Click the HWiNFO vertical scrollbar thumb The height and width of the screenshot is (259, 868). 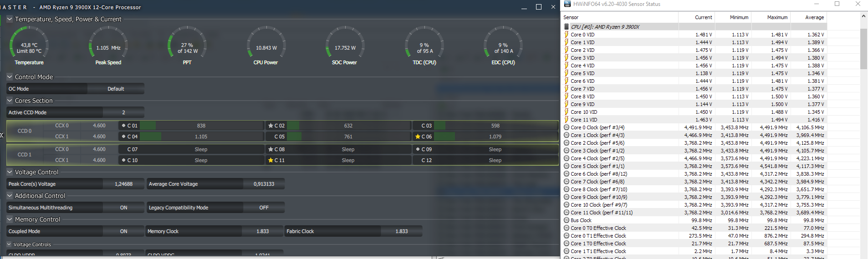863,49
